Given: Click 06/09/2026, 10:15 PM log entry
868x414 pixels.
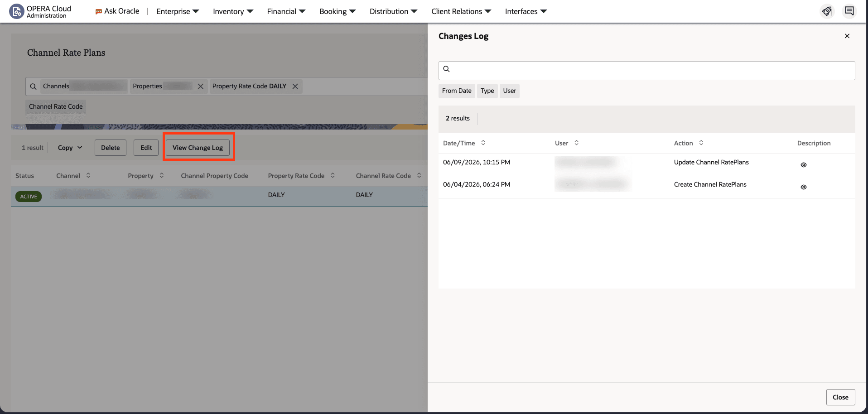Looking at the screenshot, I should (477, 162).
